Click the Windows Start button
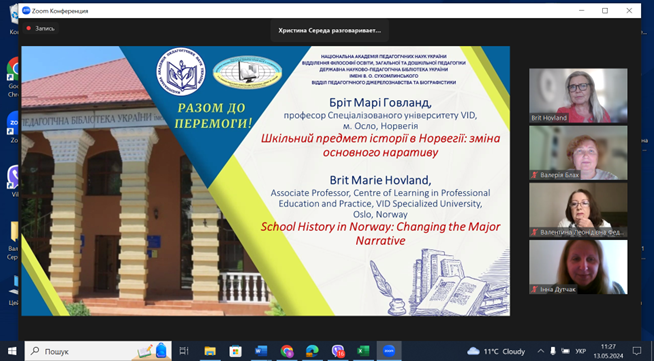This screenshot has height=361, width=654. coord(12,351)
